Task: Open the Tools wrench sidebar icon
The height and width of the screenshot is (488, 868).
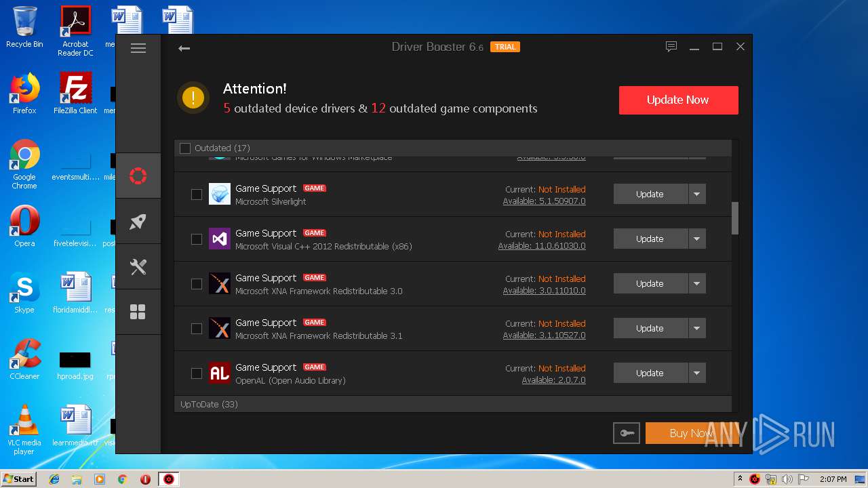Action: coord(138,266)
